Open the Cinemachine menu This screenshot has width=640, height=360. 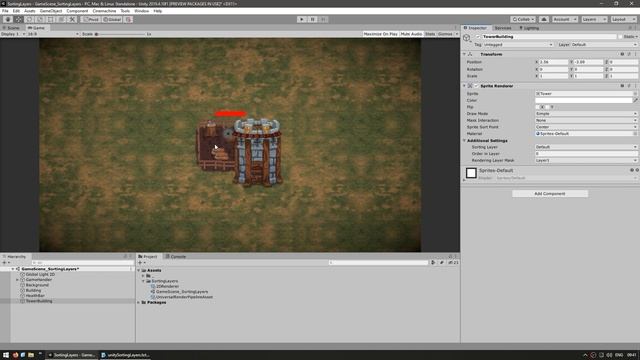[x=104, y=11]
